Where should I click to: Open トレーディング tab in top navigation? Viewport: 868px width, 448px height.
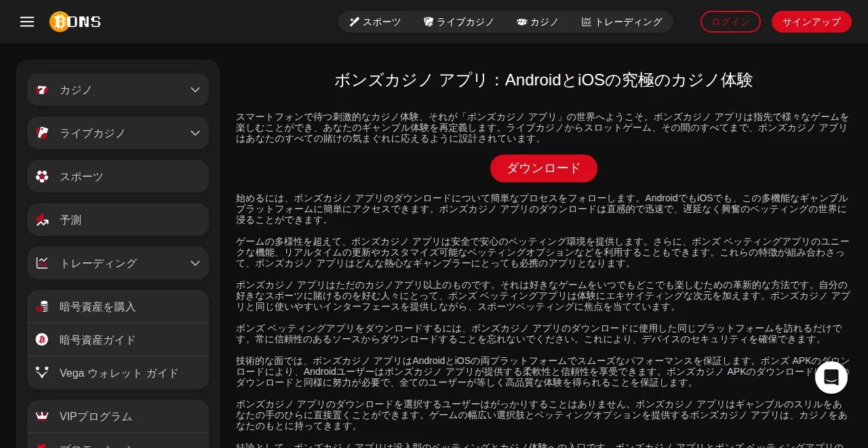tap(622, 22)
